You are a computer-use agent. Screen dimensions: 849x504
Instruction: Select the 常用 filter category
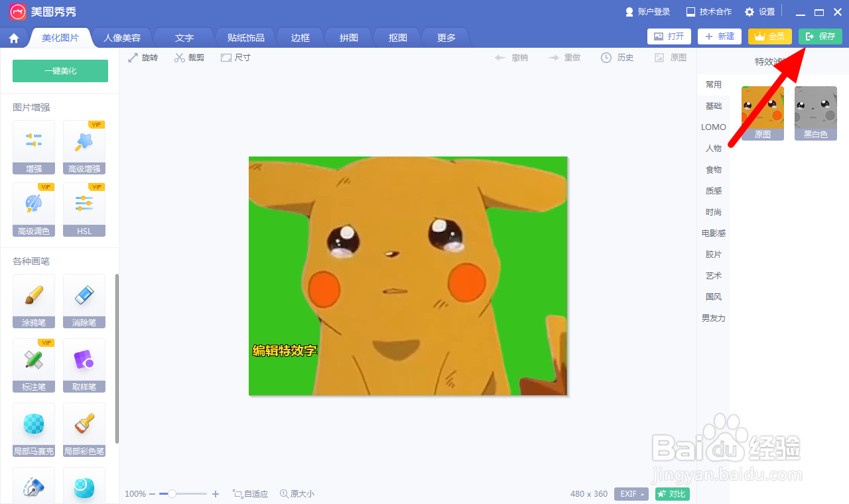point(714,85)
